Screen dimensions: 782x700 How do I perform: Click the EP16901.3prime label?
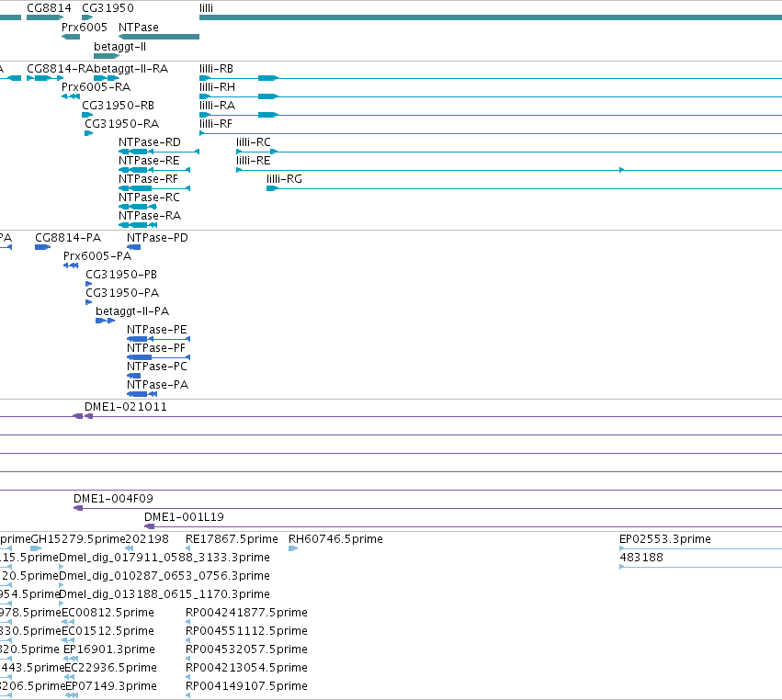tap(109, 649)
